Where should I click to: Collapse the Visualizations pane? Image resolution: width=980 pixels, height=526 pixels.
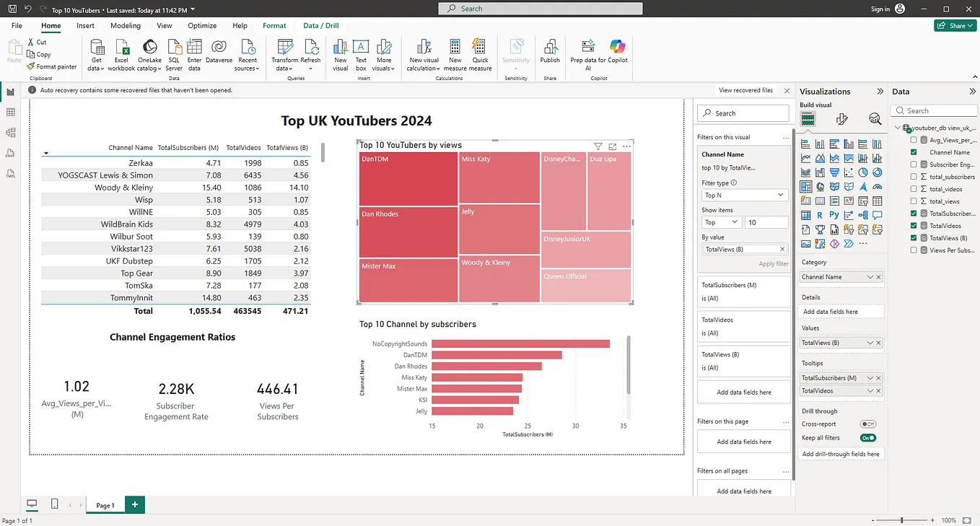[x=880, y=92]
